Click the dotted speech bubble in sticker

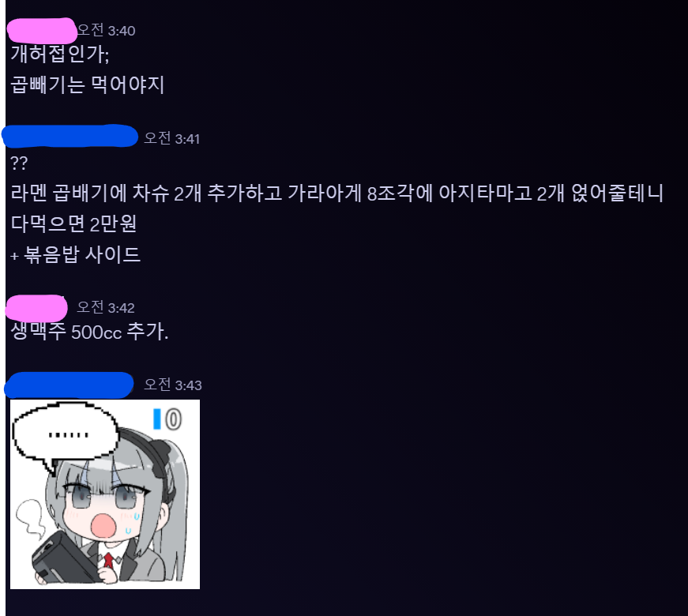click(66, 435)
